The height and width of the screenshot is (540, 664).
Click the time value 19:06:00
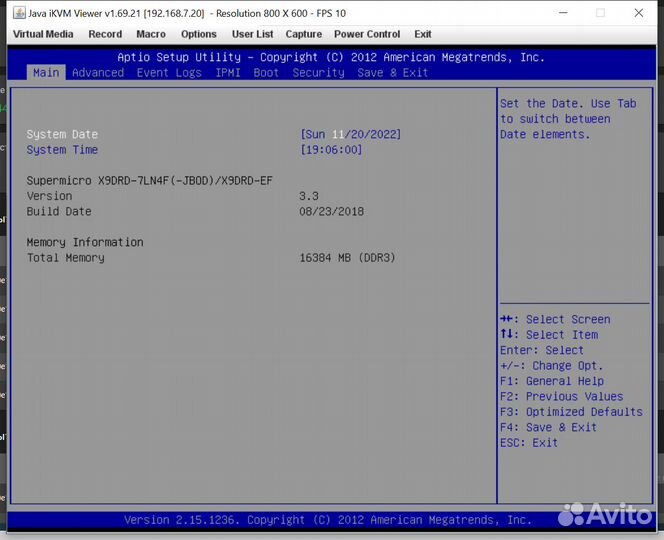click(x=331, y=150)
